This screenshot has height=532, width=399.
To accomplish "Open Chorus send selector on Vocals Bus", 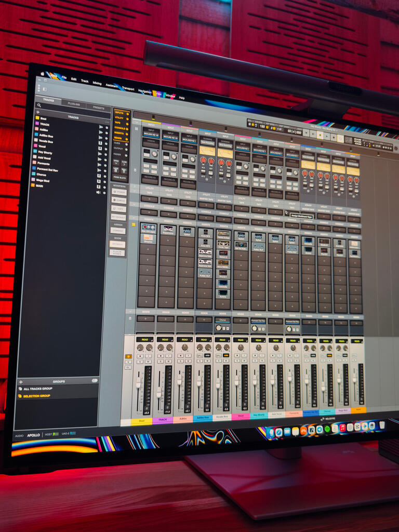I will point(222,320).
